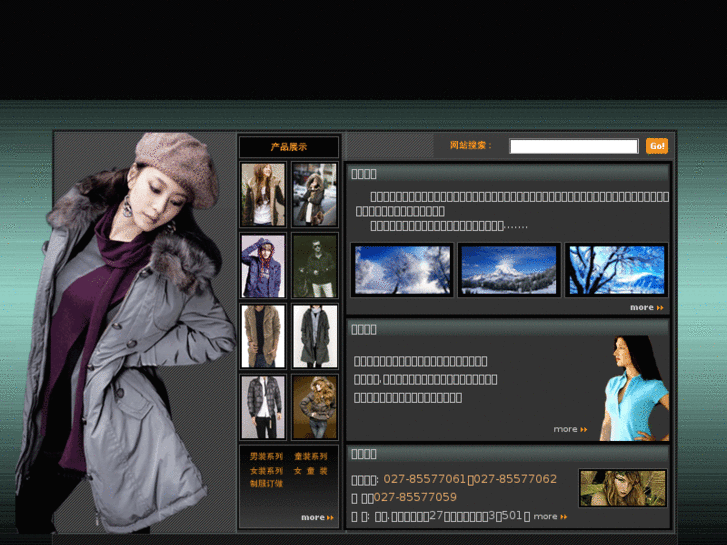Open the 制服订做 category link
The height and width of the screenshot is (545, 727).
pyautogui.click(x=266, y=484)
